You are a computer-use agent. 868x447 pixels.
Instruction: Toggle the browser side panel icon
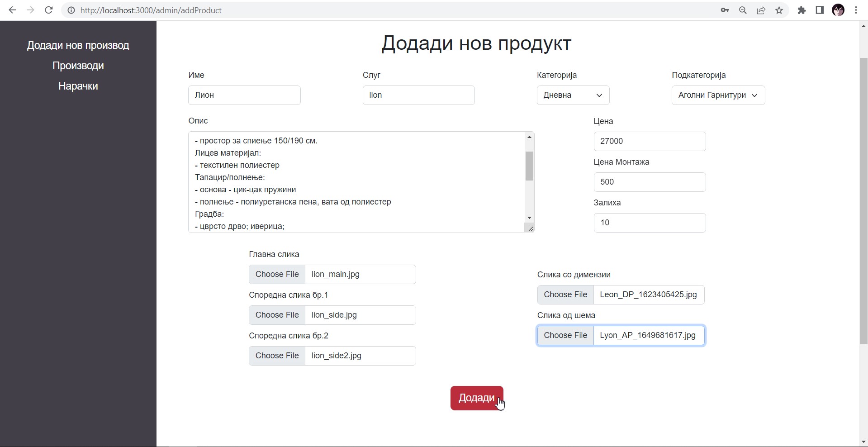pyautogui.click(x=820, y=10)
